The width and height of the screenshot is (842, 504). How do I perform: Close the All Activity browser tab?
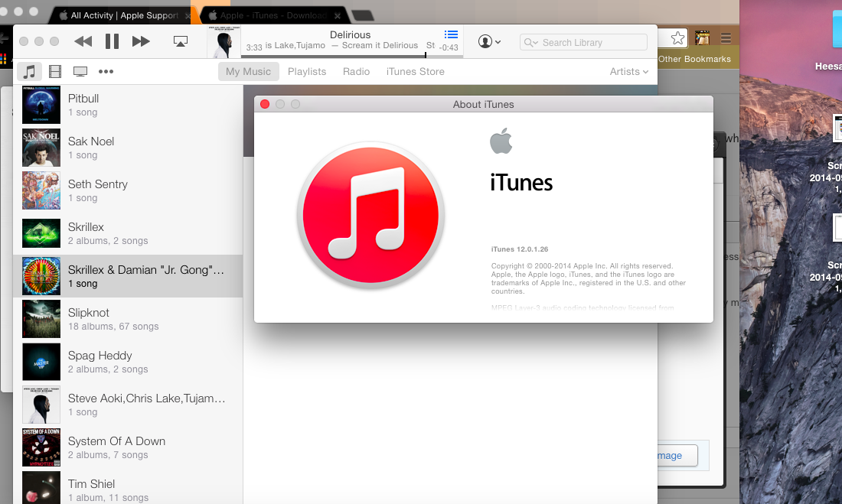point(188,16)
